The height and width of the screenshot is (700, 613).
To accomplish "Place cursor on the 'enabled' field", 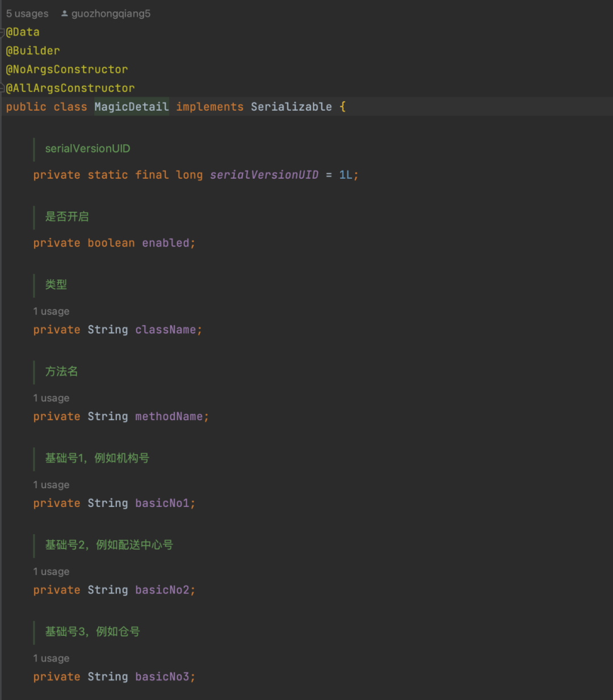I will click(x=166, y=243).
